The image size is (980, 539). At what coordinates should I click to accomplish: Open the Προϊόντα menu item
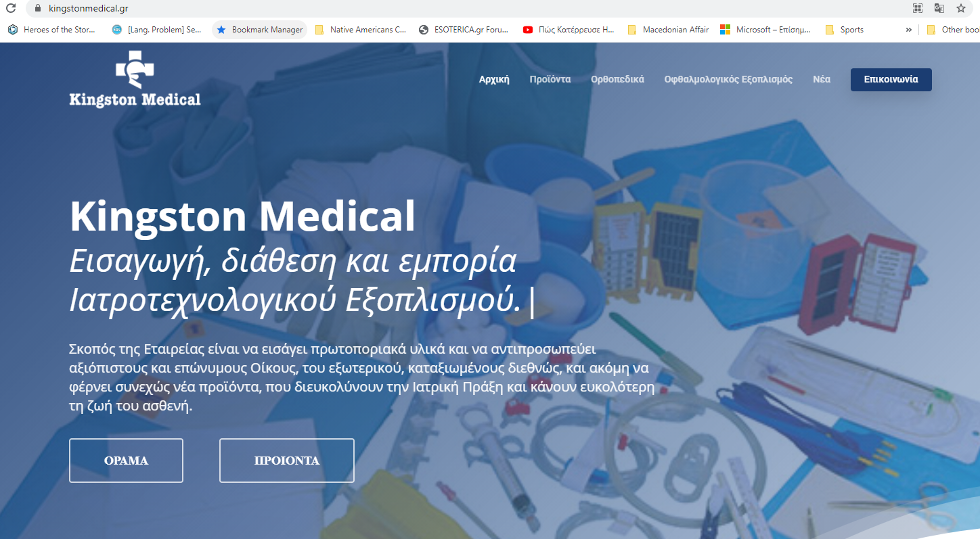click(x=550, y=79)
